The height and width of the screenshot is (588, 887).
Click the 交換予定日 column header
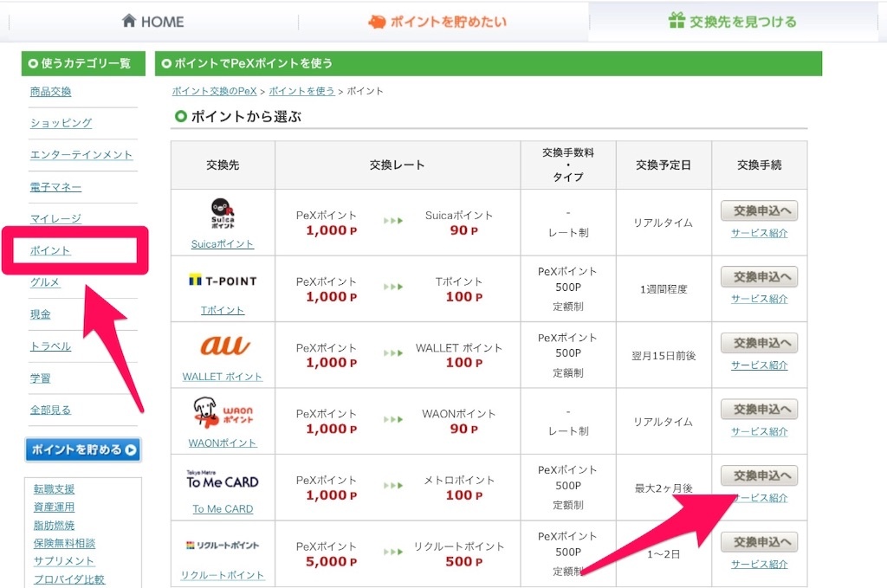(664, 165)
